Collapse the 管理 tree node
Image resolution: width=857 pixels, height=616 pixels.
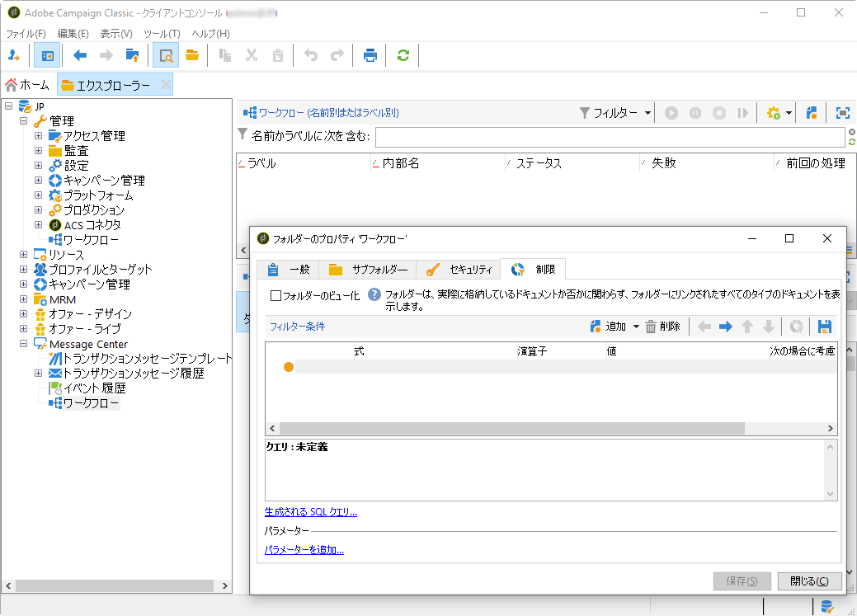tap(23, 120)
